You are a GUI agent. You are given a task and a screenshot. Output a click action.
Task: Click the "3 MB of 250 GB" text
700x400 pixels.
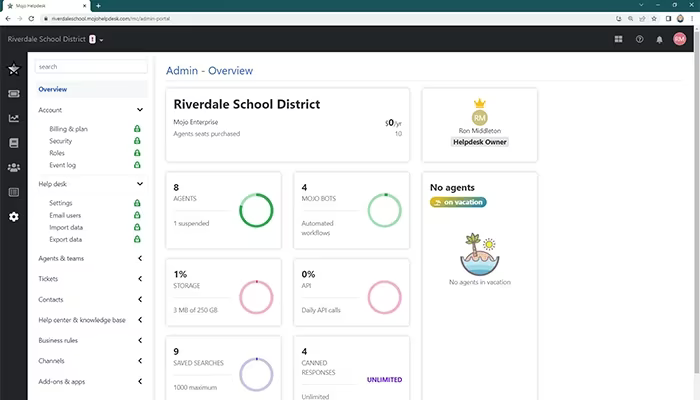coord(196,310)
